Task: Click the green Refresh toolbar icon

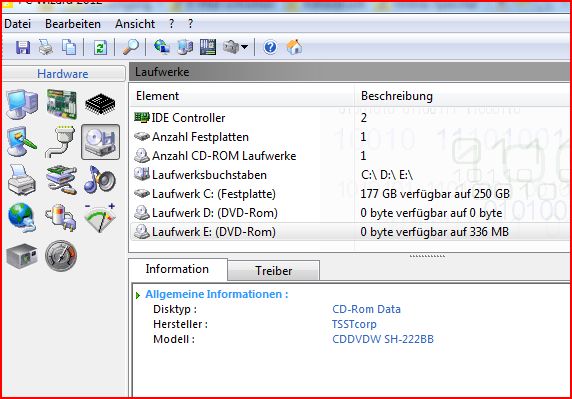Action: pyautogui.click(x=100, y=47)
